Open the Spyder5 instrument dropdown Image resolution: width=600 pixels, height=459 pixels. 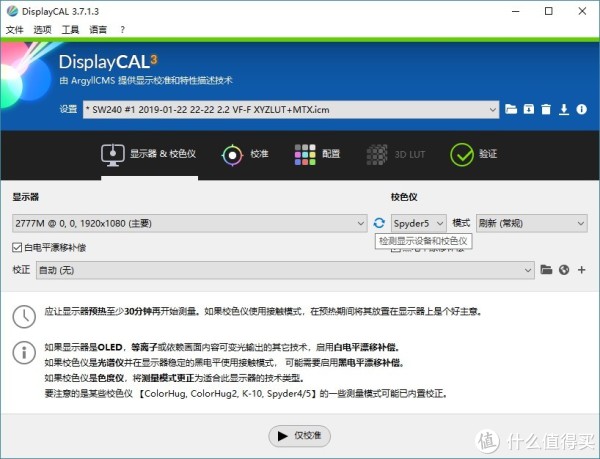click(419, 223)
